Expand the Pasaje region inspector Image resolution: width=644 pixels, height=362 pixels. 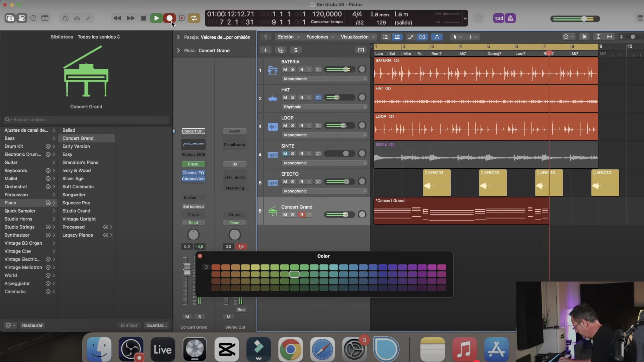pyautogui.click(x=178, y=37)
